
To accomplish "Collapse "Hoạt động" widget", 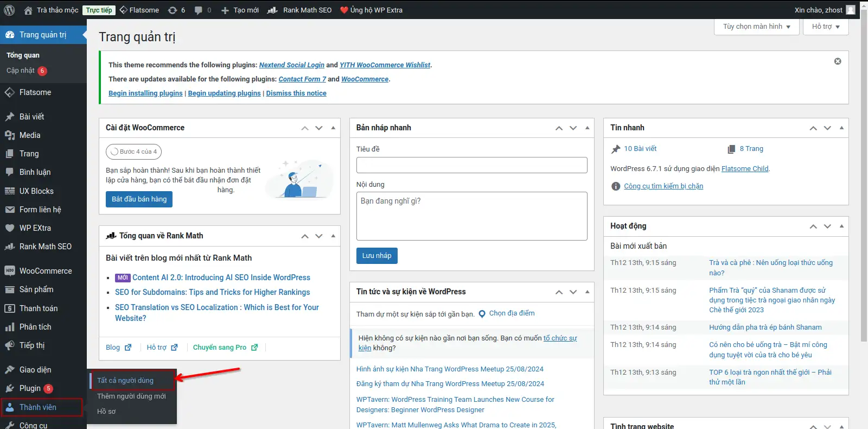I will 841,226.
